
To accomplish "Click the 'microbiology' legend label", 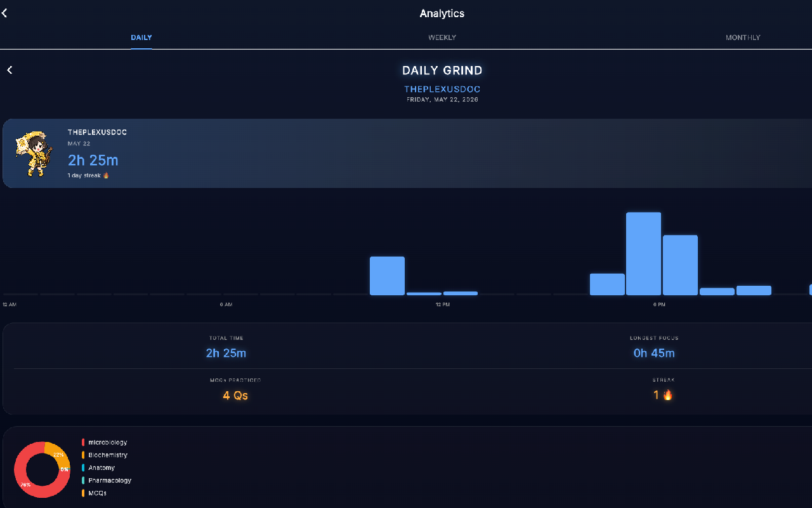I will coord(108,442).
